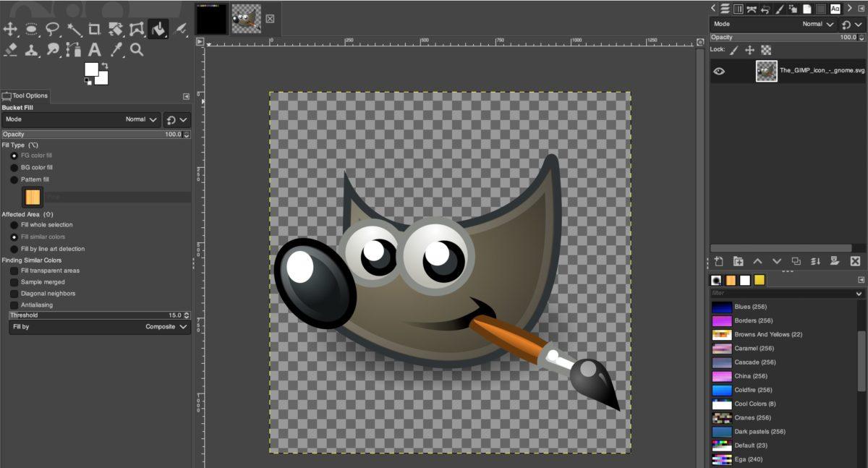868x468 pixels.
Task: Select the Crop tool
Action: [x=95, y=29]
